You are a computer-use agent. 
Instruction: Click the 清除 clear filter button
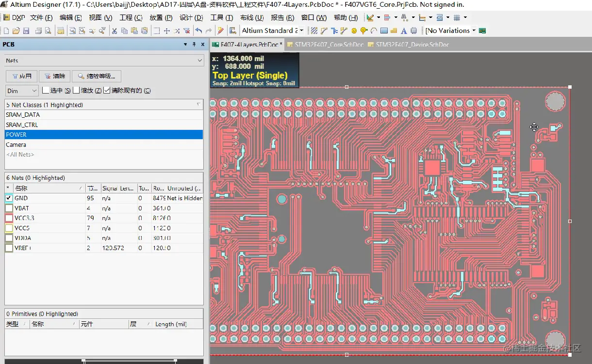pyautogui.click(x=55, y=76)
